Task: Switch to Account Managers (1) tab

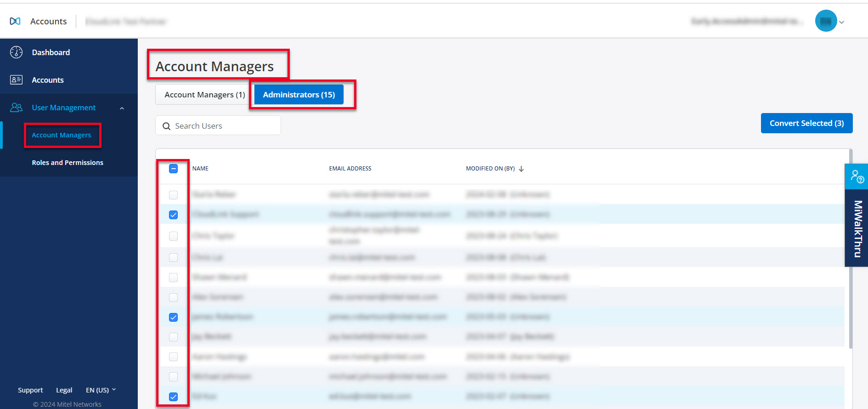Action: click(x=204, y=95)
